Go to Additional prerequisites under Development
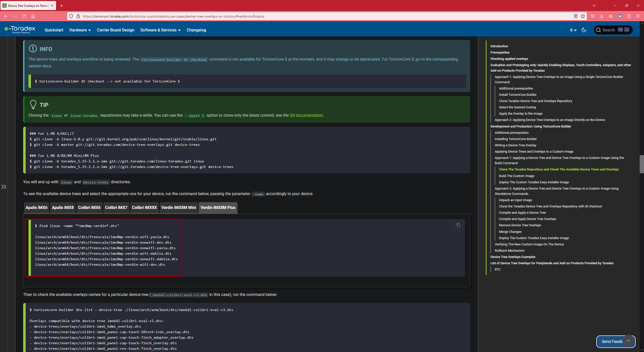This screenshot has width=644, height=352. coord(511,133)
